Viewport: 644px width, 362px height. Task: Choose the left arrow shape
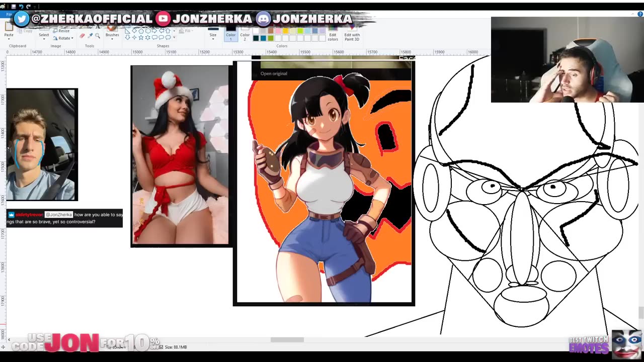click(162, 31)
